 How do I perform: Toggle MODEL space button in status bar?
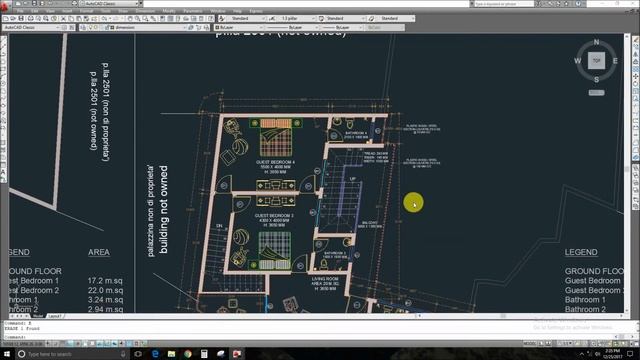530,344
